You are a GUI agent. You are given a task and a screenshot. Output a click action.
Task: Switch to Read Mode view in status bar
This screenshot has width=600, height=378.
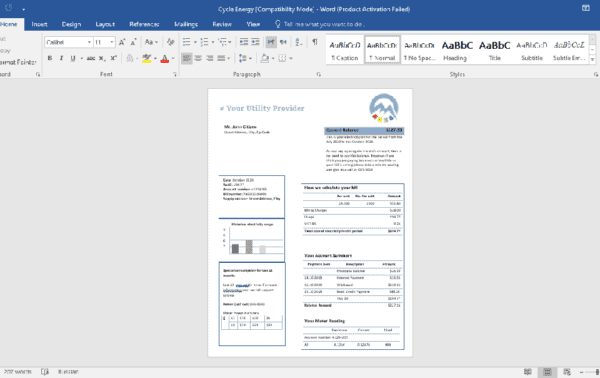click(528, 372)
